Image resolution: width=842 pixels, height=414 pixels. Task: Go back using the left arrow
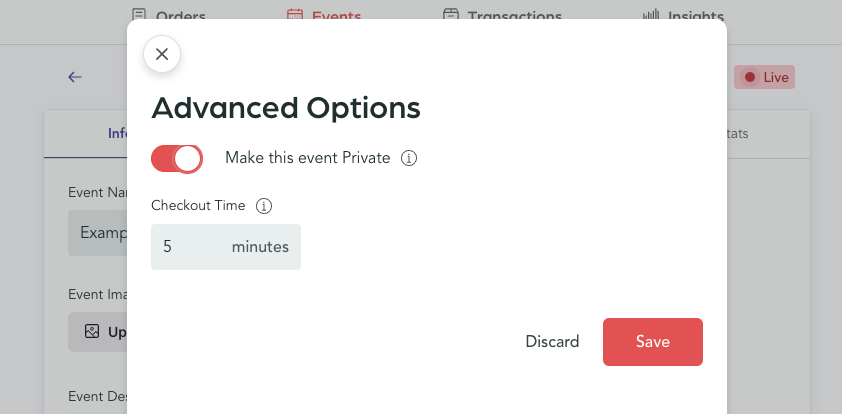tap(75, 77)
